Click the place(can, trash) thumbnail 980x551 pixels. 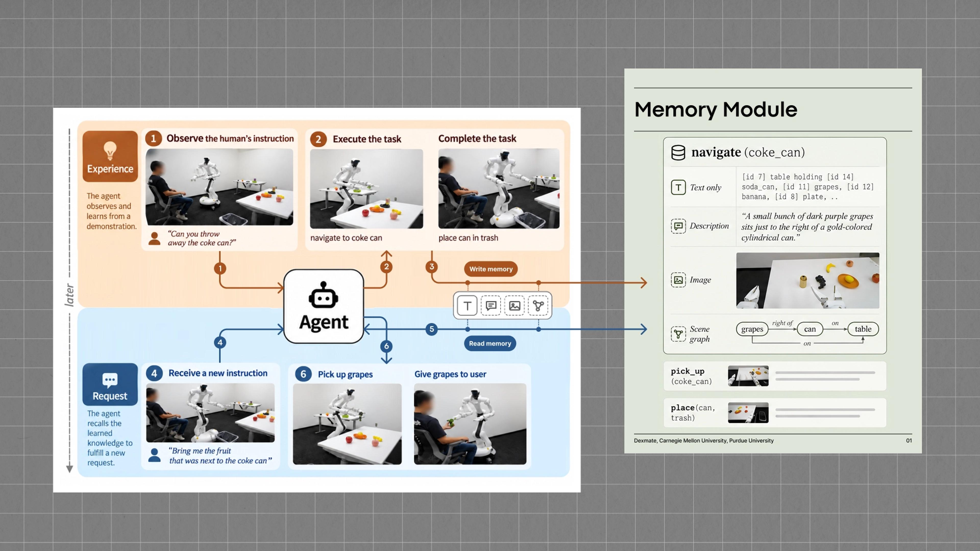click(x=748, y=412)
